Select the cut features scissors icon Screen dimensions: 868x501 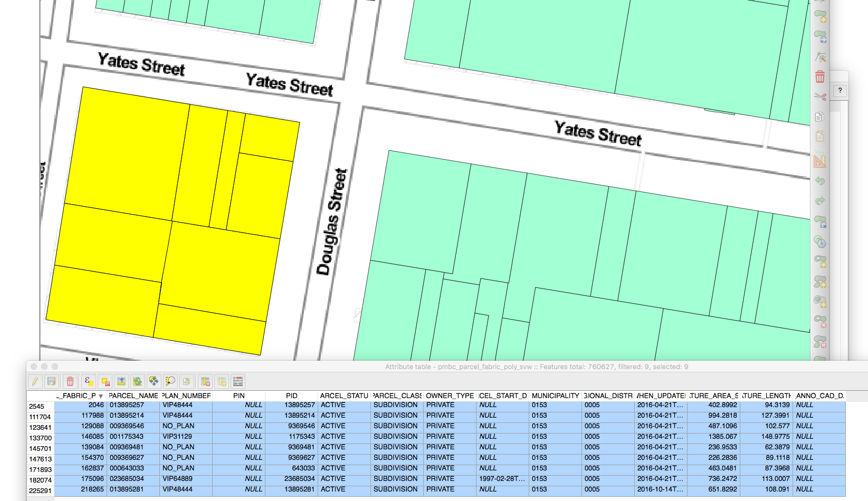tap(819, 97)
